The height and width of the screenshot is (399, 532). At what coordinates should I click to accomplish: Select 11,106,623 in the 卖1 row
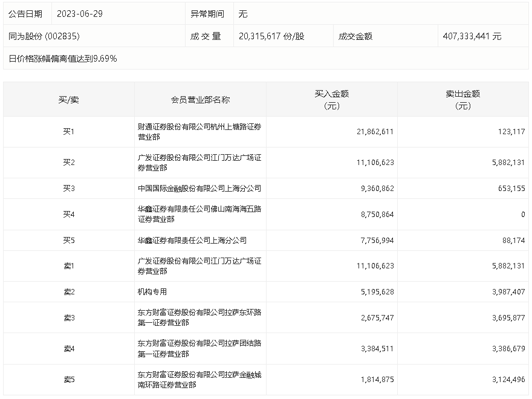(375, 266)
